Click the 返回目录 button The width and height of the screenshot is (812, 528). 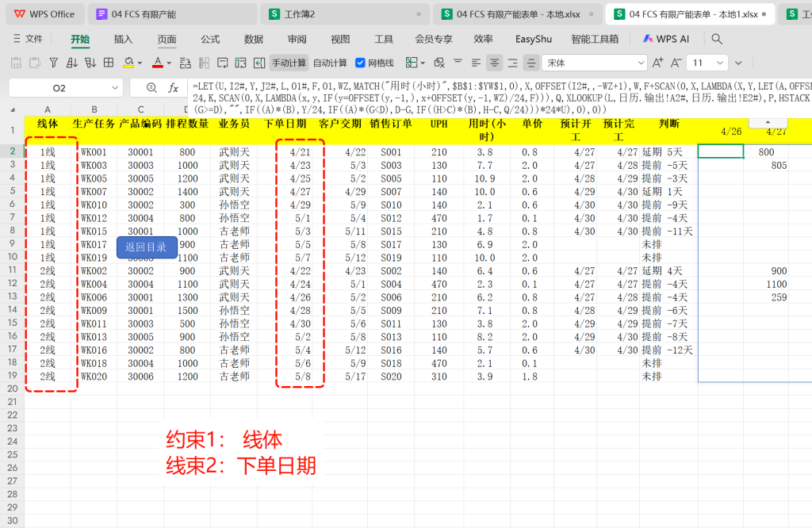pos(147,247)
